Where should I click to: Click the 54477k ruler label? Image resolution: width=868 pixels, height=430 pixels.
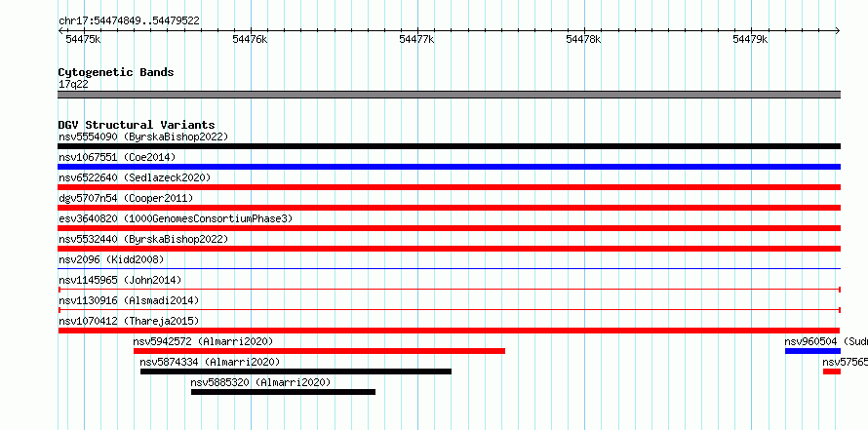416,39
